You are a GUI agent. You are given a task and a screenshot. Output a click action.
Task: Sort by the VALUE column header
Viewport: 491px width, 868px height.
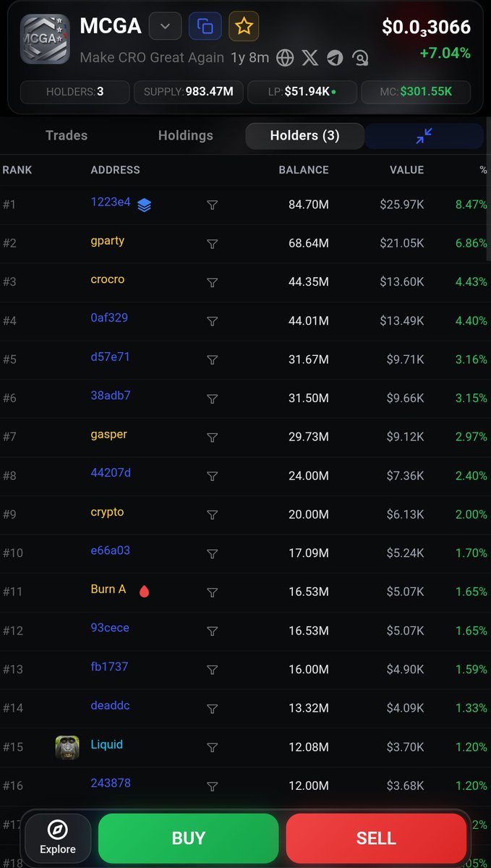tap(406, 170)
